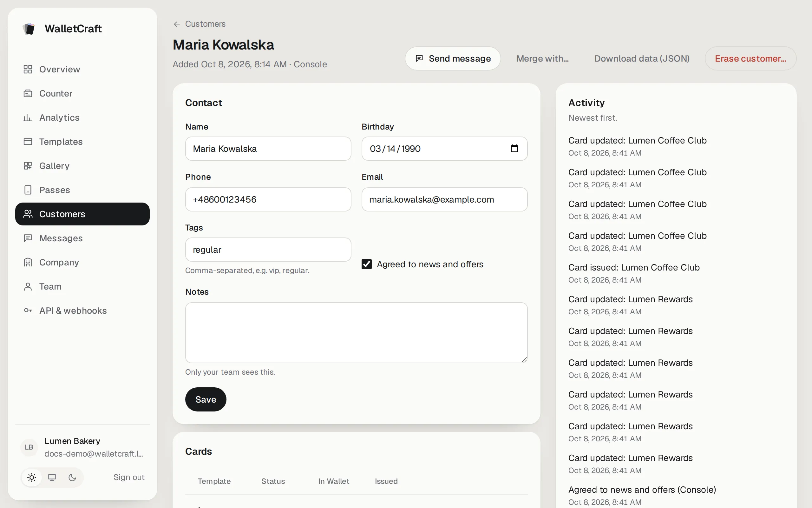
Task: Click the Passes phone icon
Action: pos(28,190)
